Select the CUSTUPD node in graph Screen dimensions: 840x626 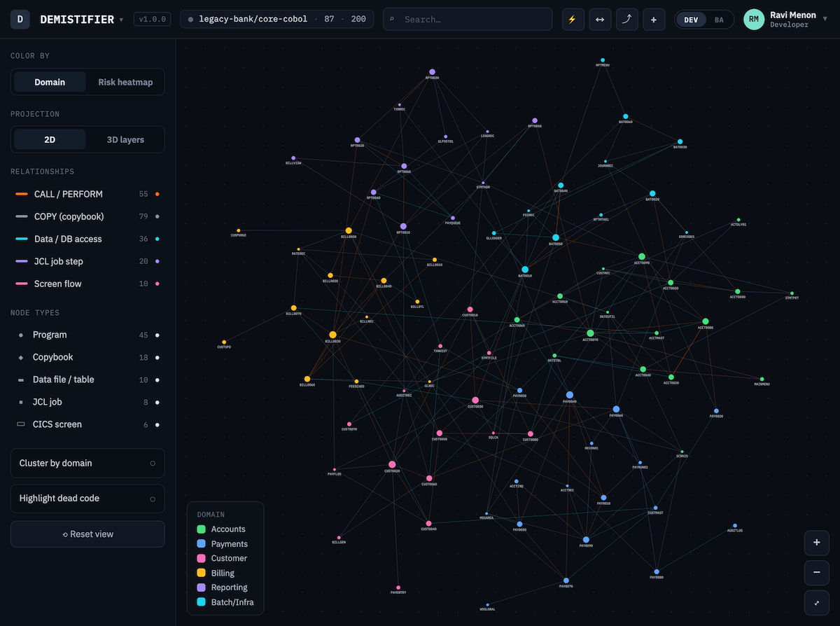coord(224,342)
